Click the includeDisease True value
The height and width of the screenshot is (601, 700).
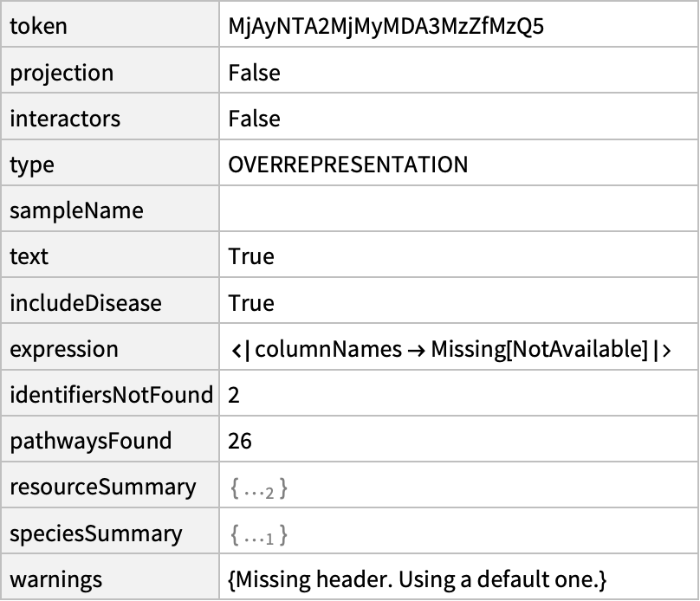click(251, 303)
